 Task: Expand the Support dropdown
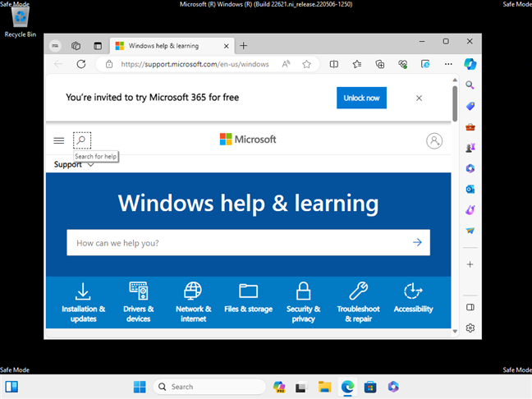pyautogui.click(x=74, y=164)
